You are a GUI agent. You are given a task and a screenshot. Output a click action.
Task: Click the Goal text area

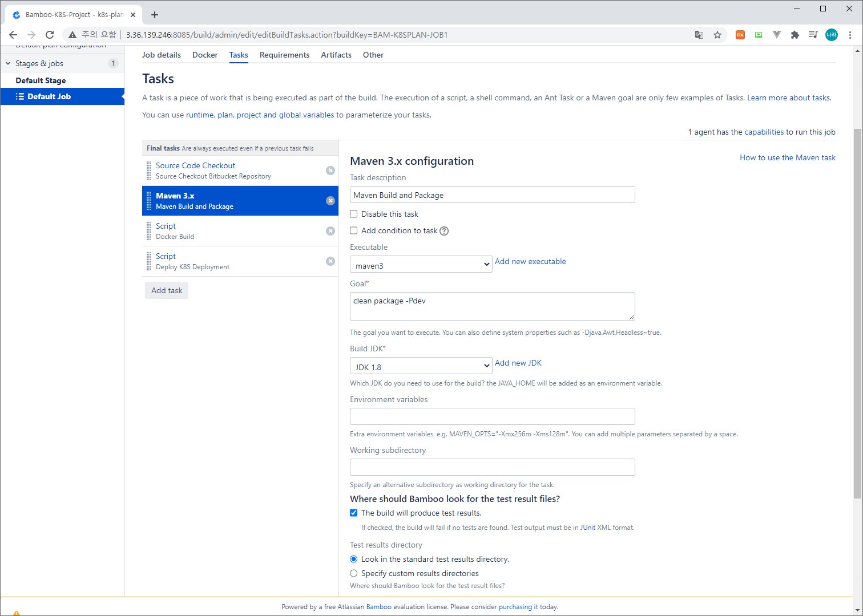[493, 306]
